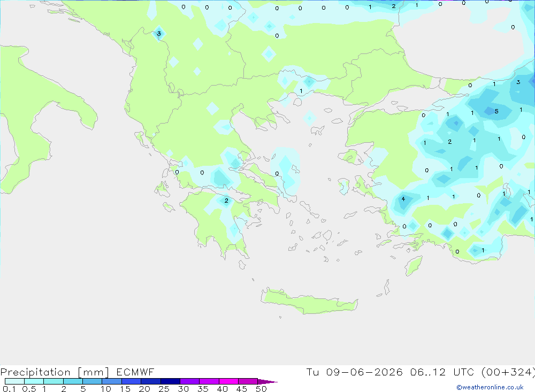Click the '50' legend scale label
Viewport: 535px width, 392px height.
tap(261, 389)
